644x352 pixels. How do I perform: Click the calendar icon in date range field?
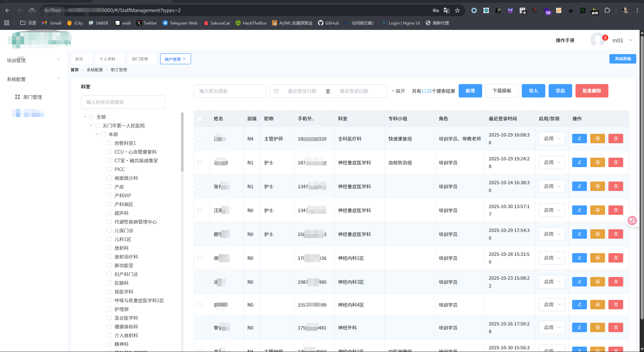[x=276, y=91]
